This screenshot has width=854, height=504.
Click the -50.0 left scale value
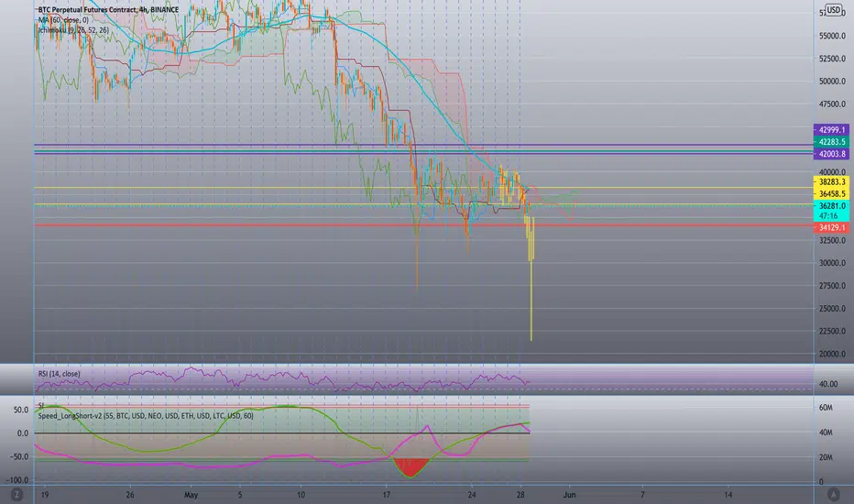click(19, 456)
